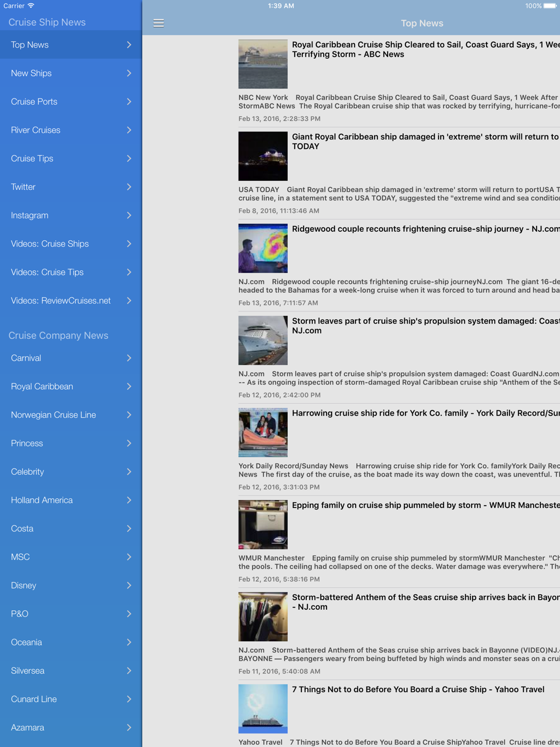Click chevron beside Twitter
The width and height of the screenshot is (560, 747).
click(x=129, y=187)
